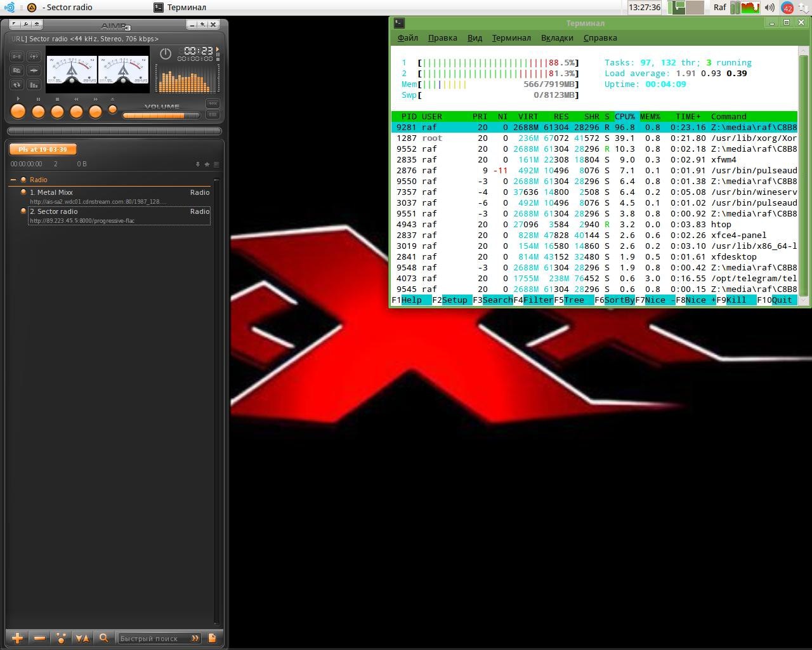Stop playback in AIMP

(x=57, y=112)
